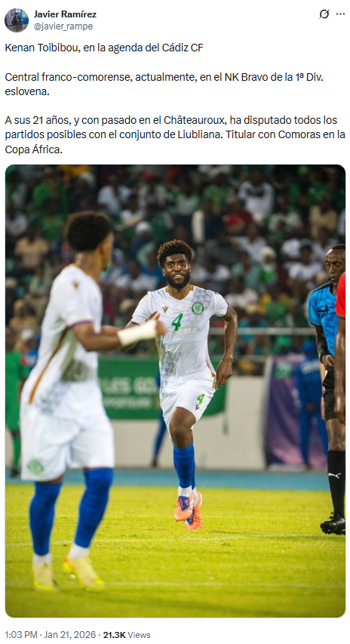Click the Jan 21, 2026 date
The width and height of the screenshot is (350, 644).
[x=69, y=634]
